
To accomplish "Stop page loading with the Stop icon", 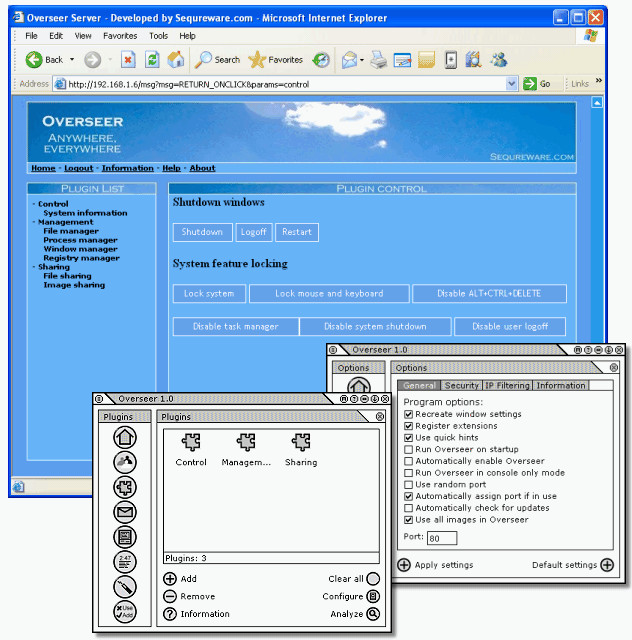I will [x=128, y=60].
